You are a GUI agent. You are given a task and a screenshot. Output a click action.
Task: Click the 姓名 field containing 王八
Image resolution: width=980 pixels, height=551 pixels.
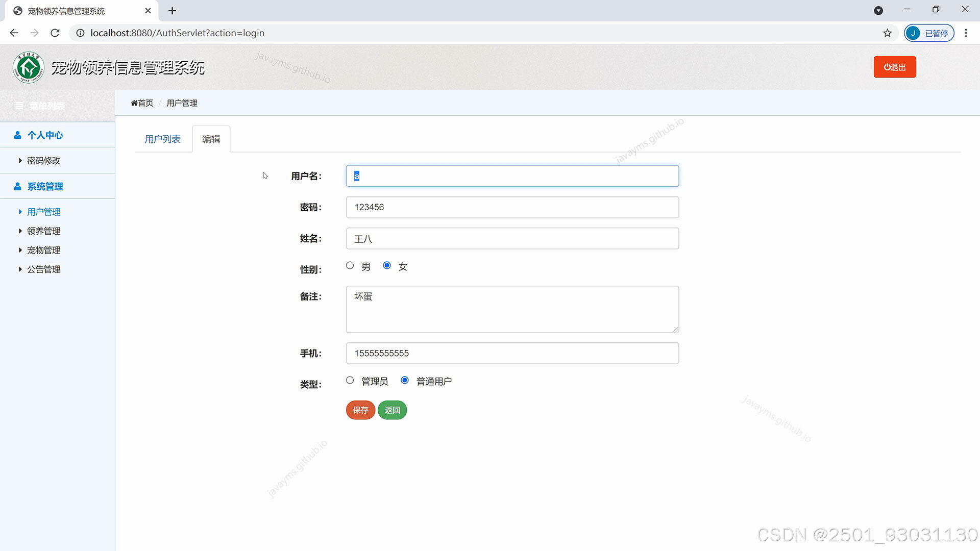(512, 238)
